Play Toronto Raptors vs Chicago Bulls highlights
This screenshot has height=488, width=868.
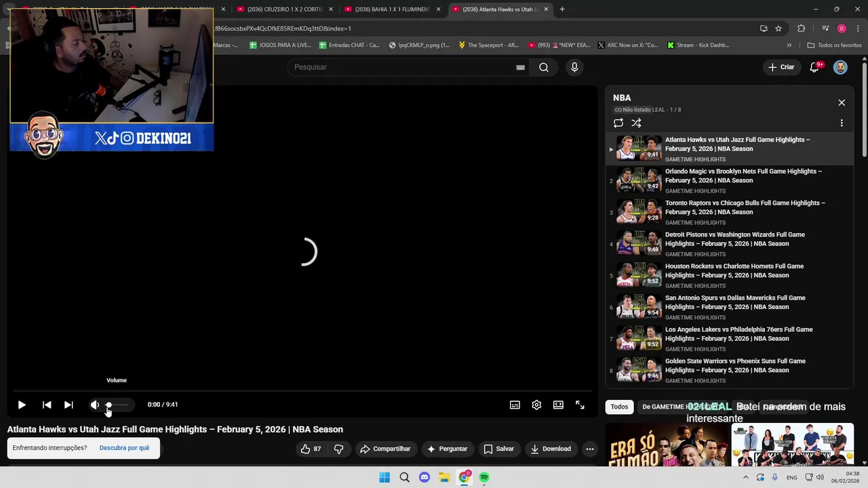(730, 212)
